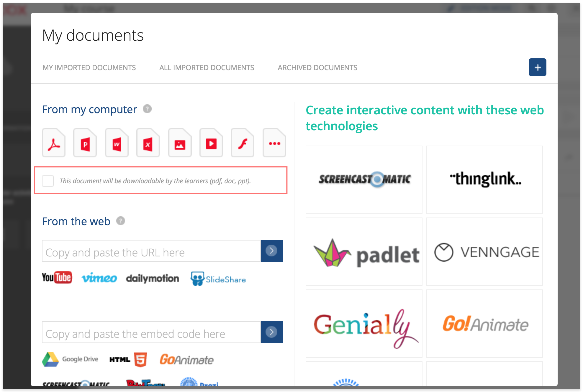The width and height of the screenshot is (583, 392).
Task: Click the blue plus add button
Action: point(537,67)
